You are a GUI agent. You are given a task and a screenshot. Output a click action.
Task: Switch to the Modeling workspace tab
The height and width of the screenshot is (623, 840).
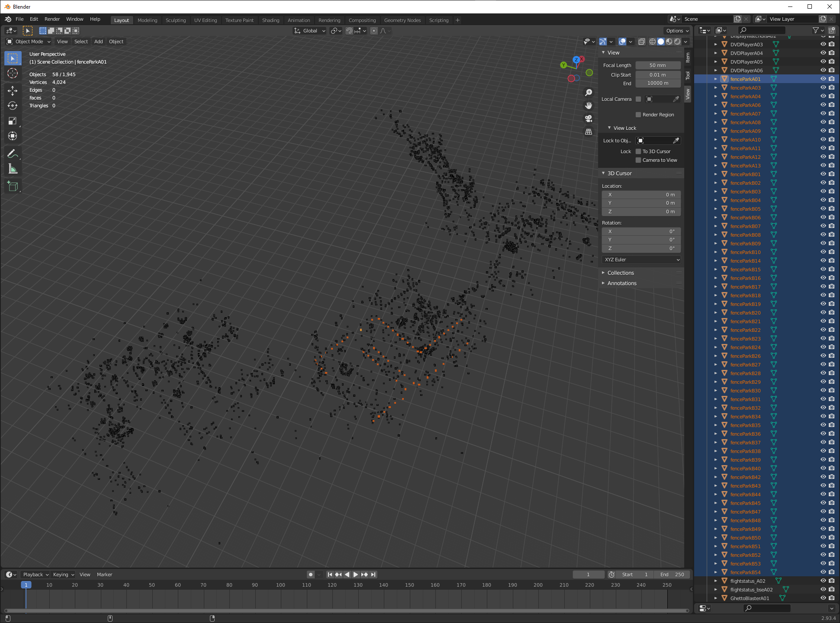(147, 20)
